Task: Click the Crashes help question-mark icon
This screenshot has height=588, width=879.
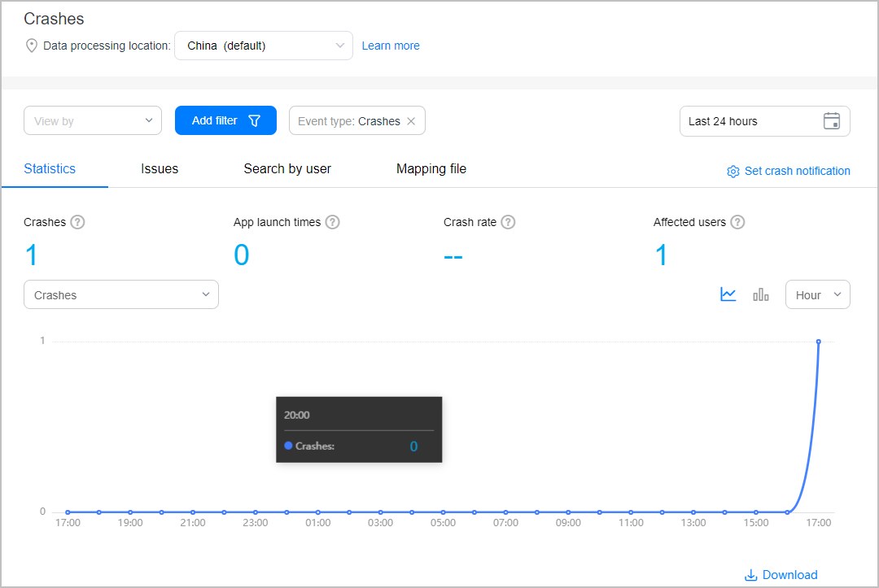Action: tap(77, 222)
